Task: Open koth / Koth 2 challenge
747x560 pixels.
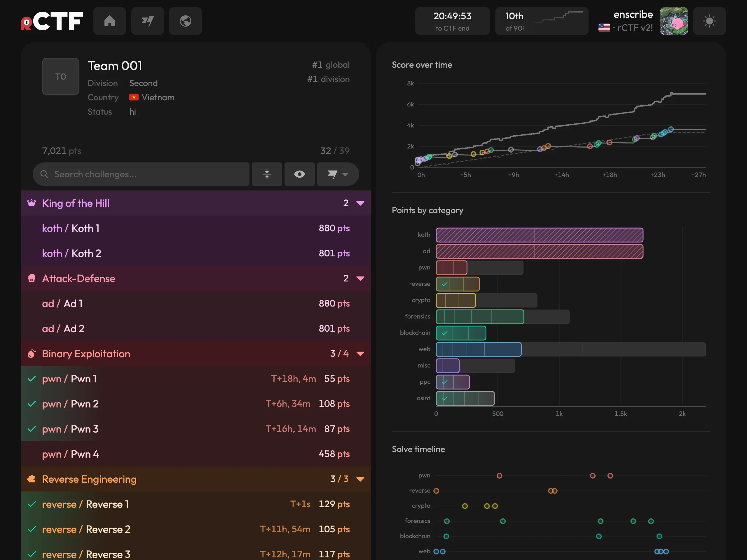Action: (x=196, y=253)
